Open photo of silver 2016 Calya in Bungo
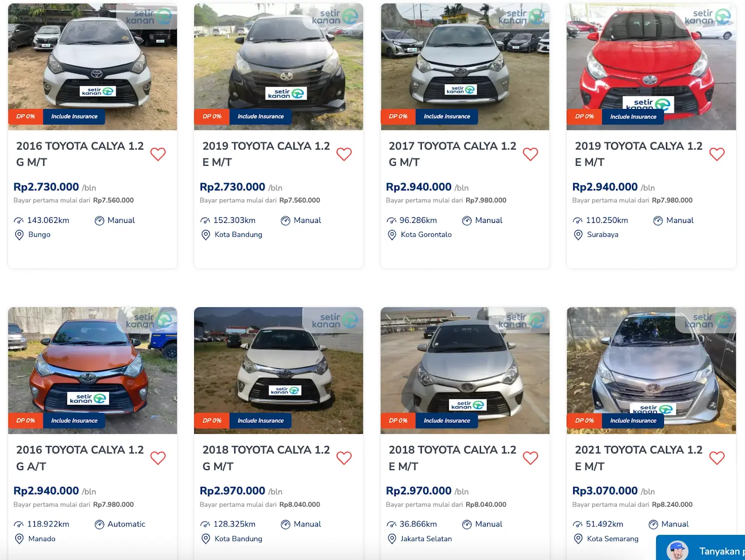The height and width of the screenshot is (560, 745). coord(93,67)
